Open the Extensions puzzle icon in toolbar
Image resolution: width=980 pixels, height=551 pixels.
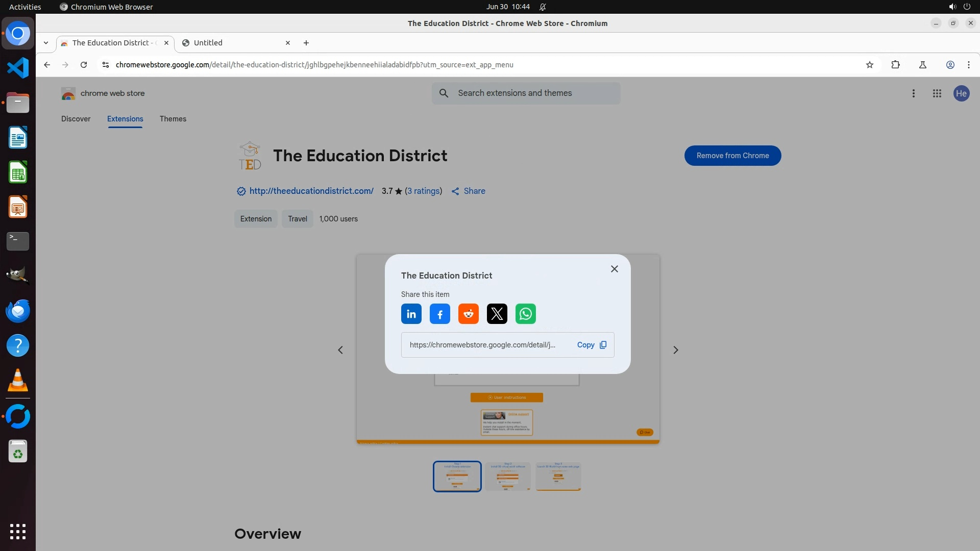[x=895, y=65]
